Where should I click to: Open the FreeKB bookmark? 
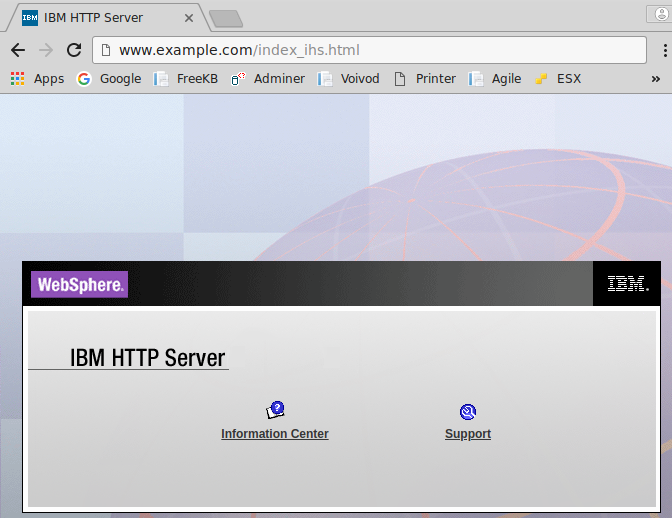[186, 79]
